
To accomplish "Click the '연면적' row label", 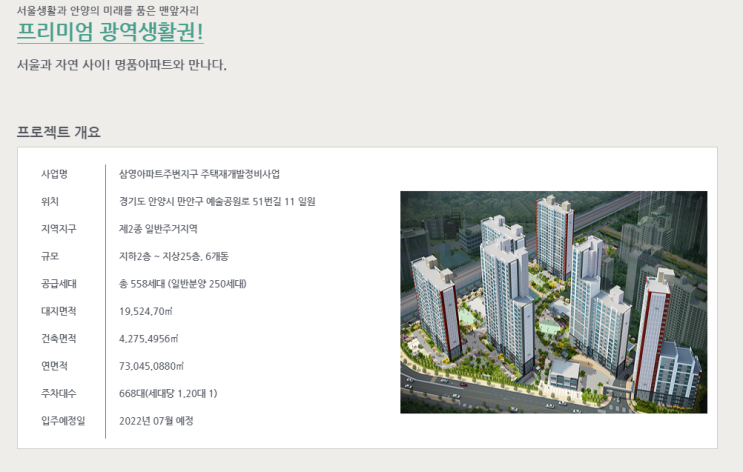I will [x=54, y=366].
